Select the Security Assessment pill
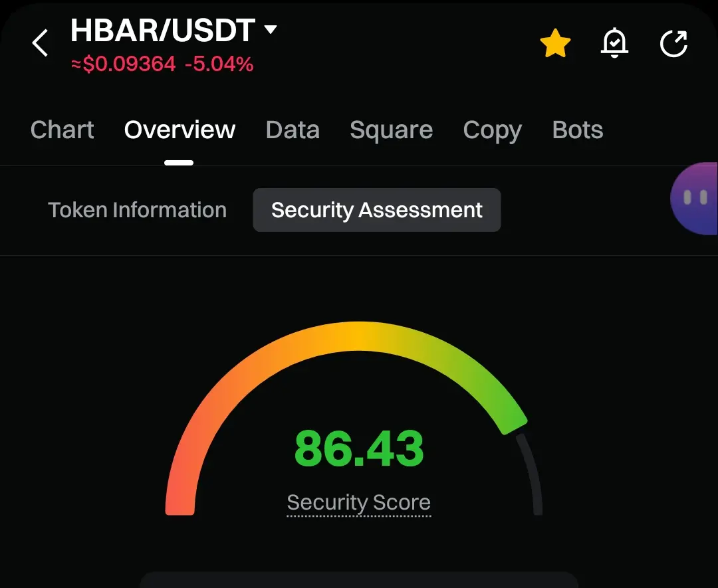This screenshot has height=588, width=718. tap(377, 210)
